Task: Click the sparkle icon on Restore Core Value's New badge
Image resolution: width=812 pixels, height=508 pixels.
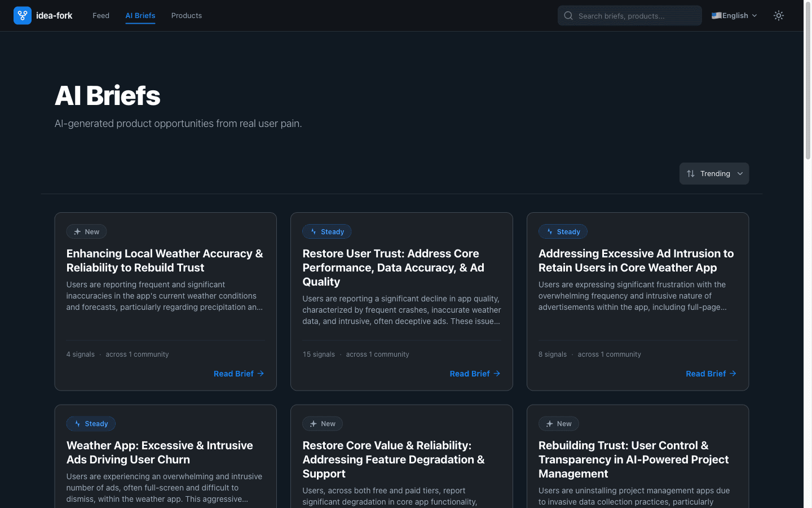Action: click(312, 423)
